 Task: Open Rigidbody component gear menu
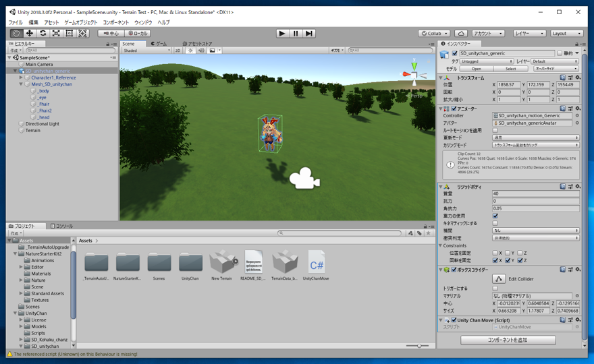click(578, 187)
